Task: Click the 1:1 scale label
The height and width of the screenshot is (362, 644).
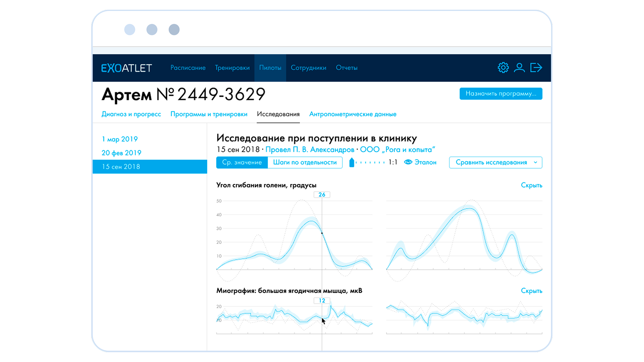Action: 393,162
